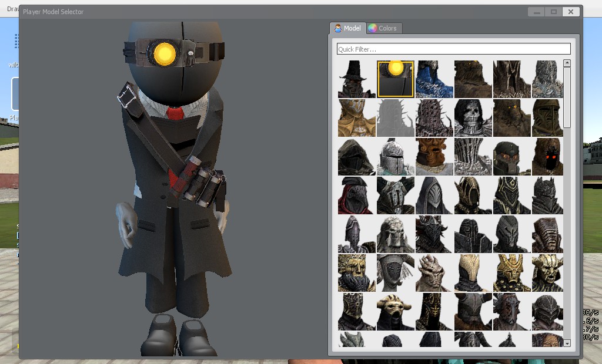Pick the golden horned crown helmet model
This screenshot has width=602, height=364.
tap(512, 273)
